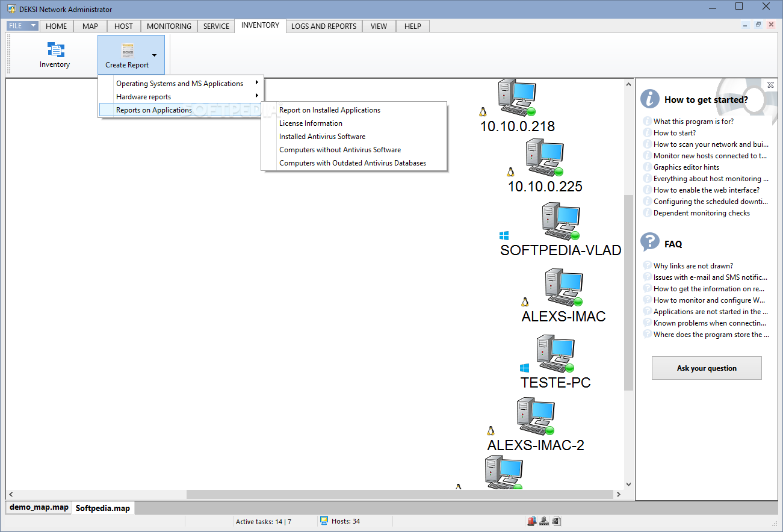The image size is (783, 532).
Task: Switch to the HOST ribbon tab
Action: tap(124, 26)
